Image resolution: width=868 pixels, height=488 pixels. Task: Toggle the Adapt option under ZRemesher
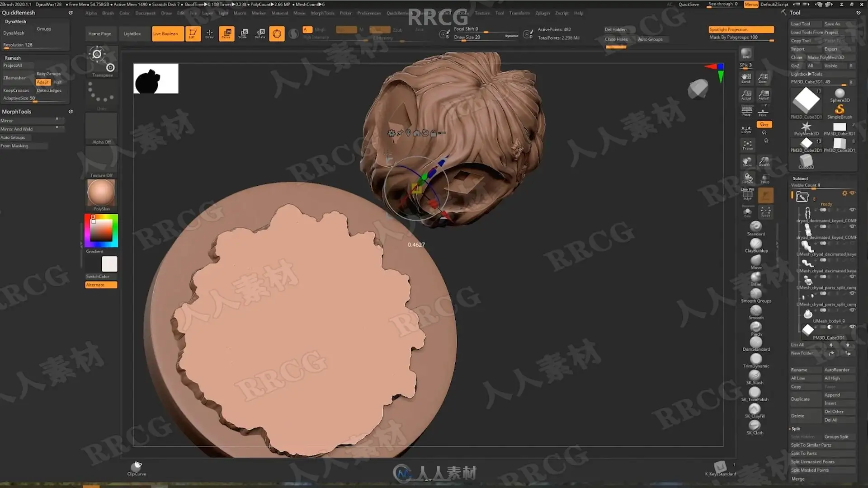[43, 82]
